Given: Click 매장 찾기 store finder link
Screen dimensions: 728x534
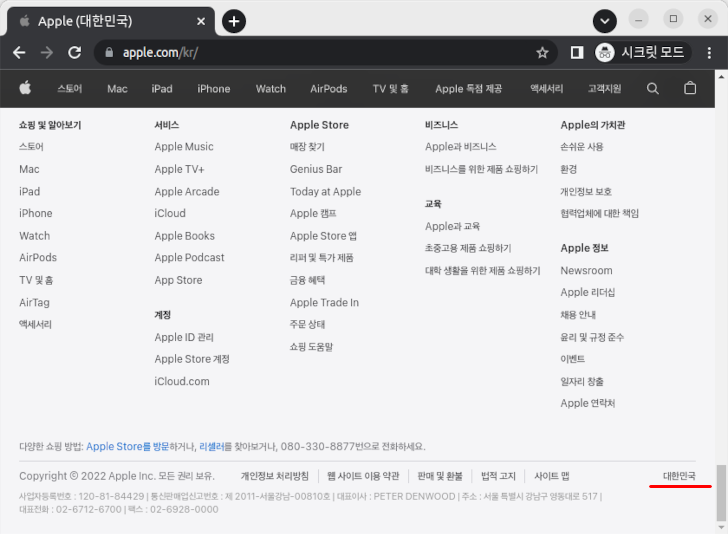Looking at the screenshot, I should coord(307,147).
